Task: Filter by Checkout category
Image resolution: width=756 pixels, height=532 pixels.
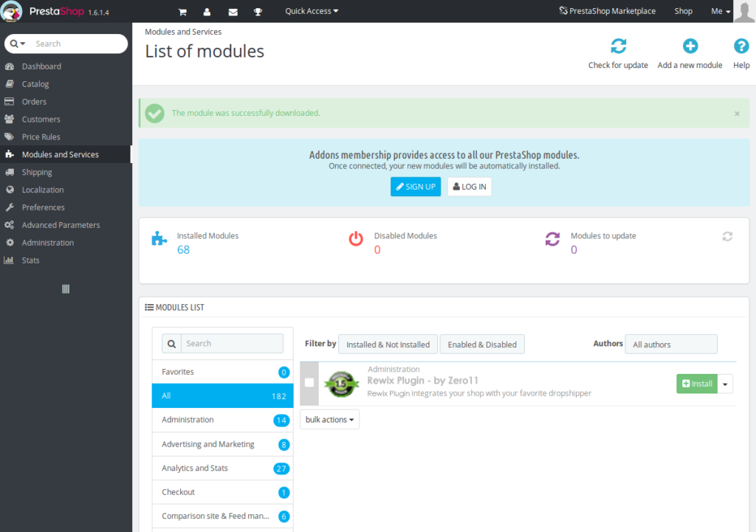Action: coord(223,492)
